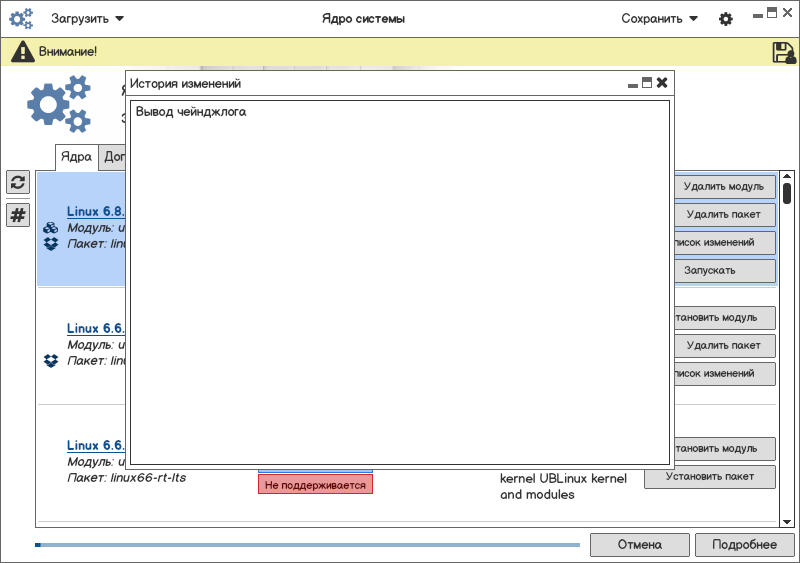Open the Загрузить dropdown menu
800x563 pixels.
(x=87, y=19)
